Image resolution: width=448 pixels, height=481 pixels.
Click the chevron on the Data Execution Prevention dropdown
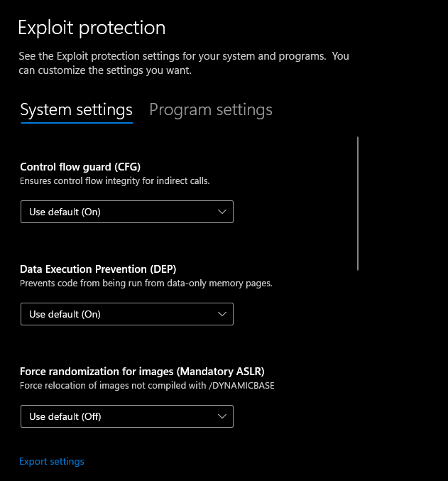(222, 314)
